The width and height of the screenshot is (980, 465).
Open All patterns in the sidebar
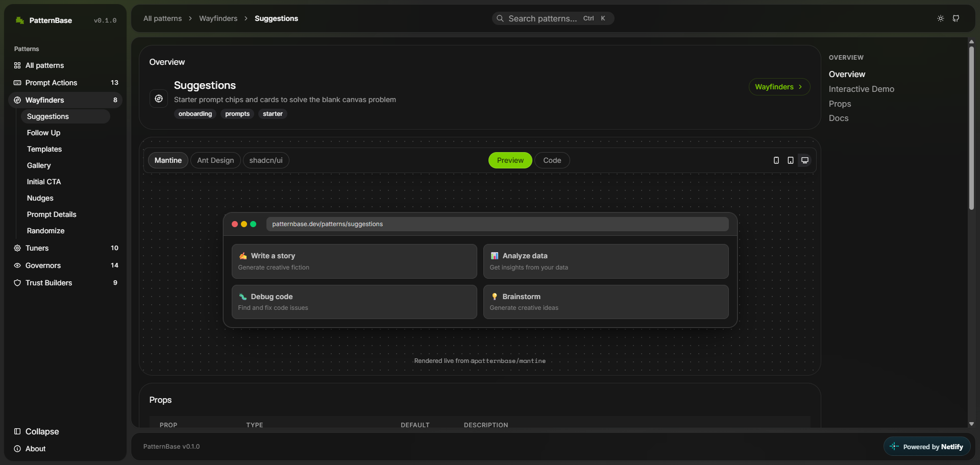point(65,65)
